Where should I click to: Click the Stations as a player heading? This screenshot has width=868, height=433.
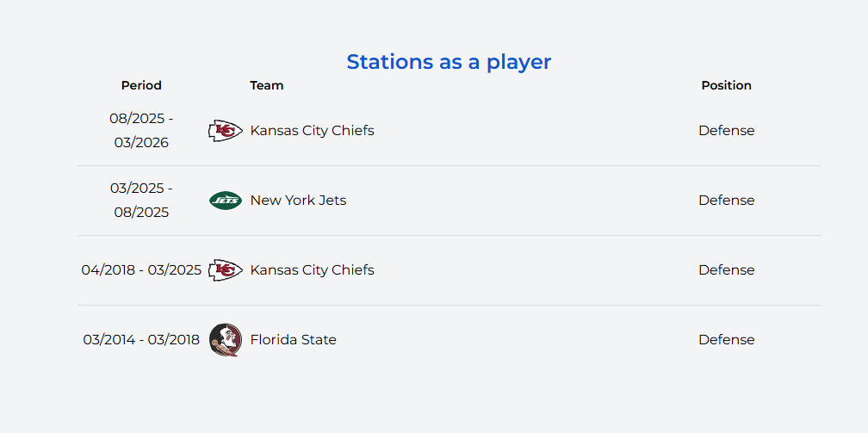click(x=449, y=62)
